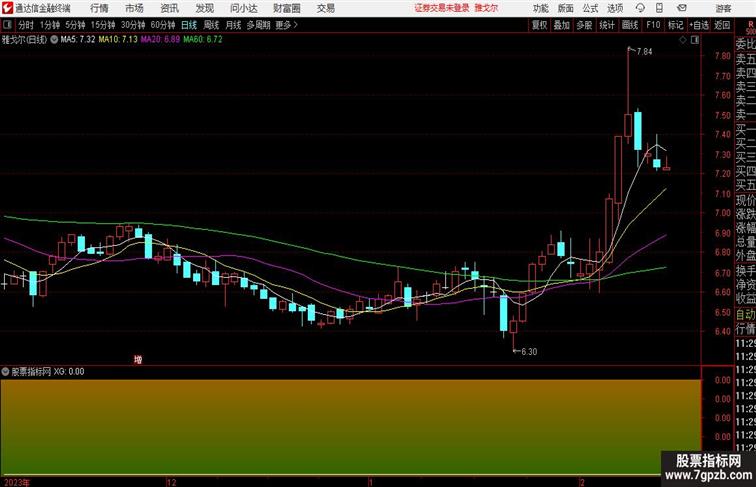Open the 交易 menu
The height and width of the screenshot is (487, 756).
(326, 8)
